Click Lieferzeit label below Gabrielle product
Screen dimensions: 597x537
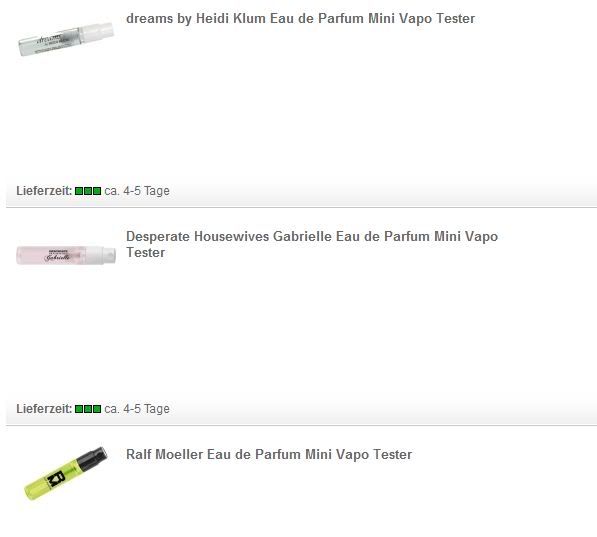coord(44,409)
